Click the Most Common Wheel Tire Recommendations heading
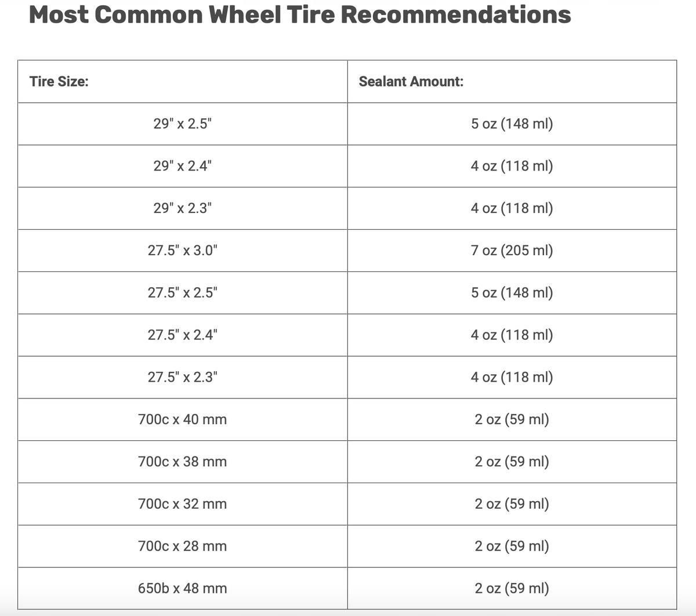Viewport: 696px width, 616px height. coord(299,15)
